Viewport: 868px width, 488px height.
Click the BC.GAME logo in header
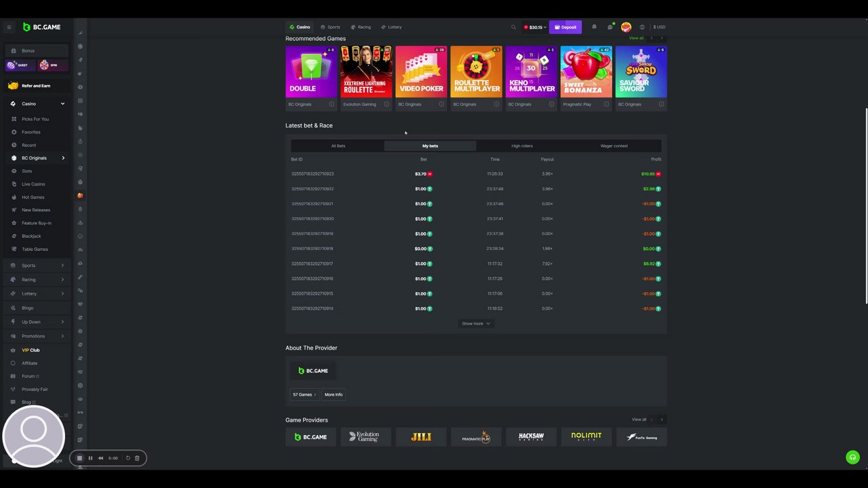[x=42, y=27]
